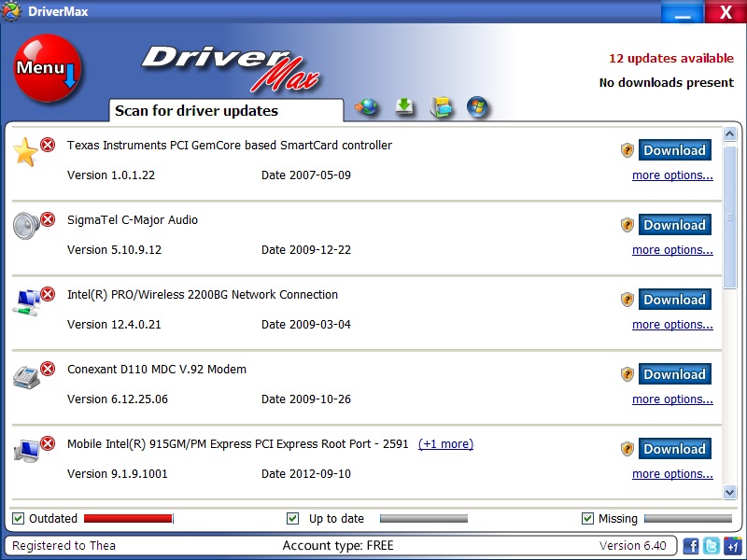
Task: Click the red X status on SigmaTel audio
Action: coord(48,219)
